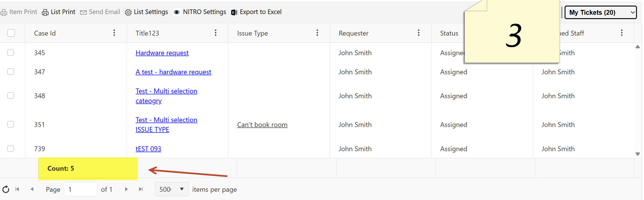644x200 pixels.
Task: Go to the first page
Action: point(17,189)
